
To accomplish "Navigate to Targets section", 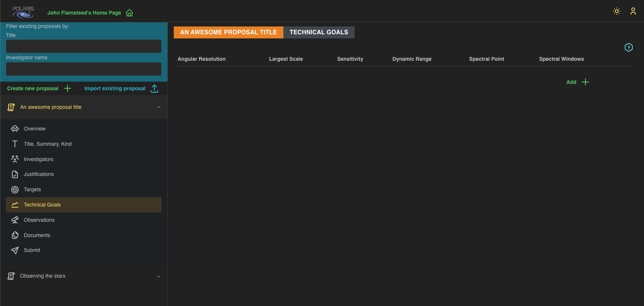I will coord(84,189).
